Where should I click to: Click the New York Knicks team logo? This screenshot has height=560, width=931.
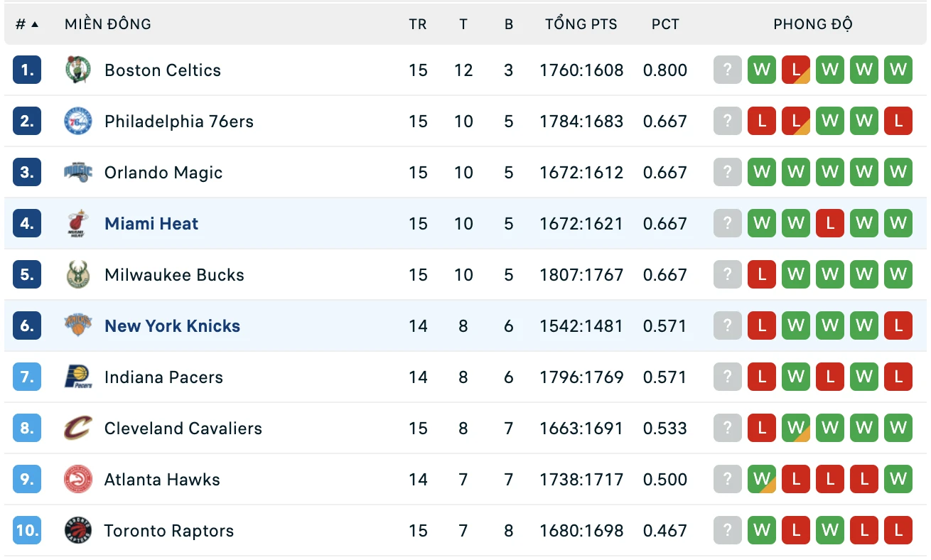(77, 325)
